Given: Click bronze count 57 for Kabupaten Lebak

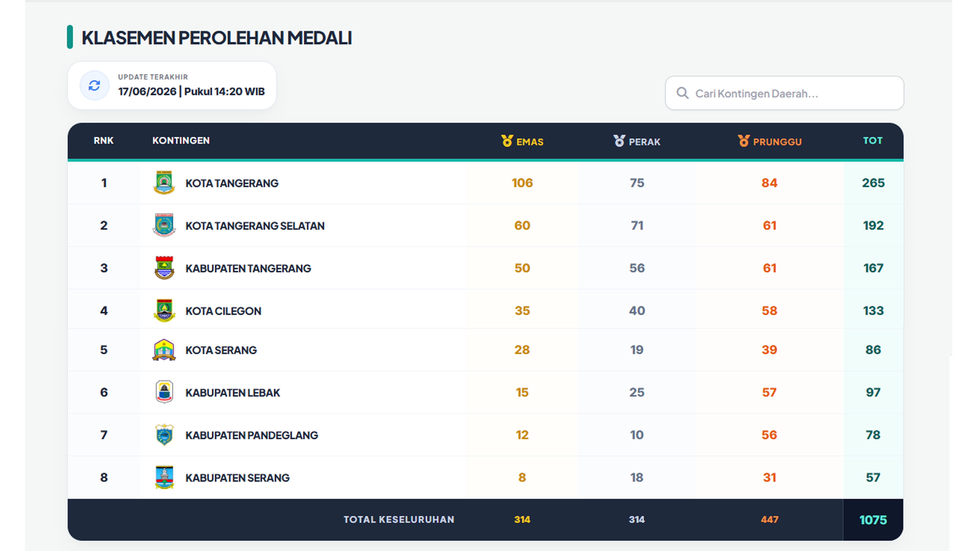Looking at the screenshot, I should (769, 392).
